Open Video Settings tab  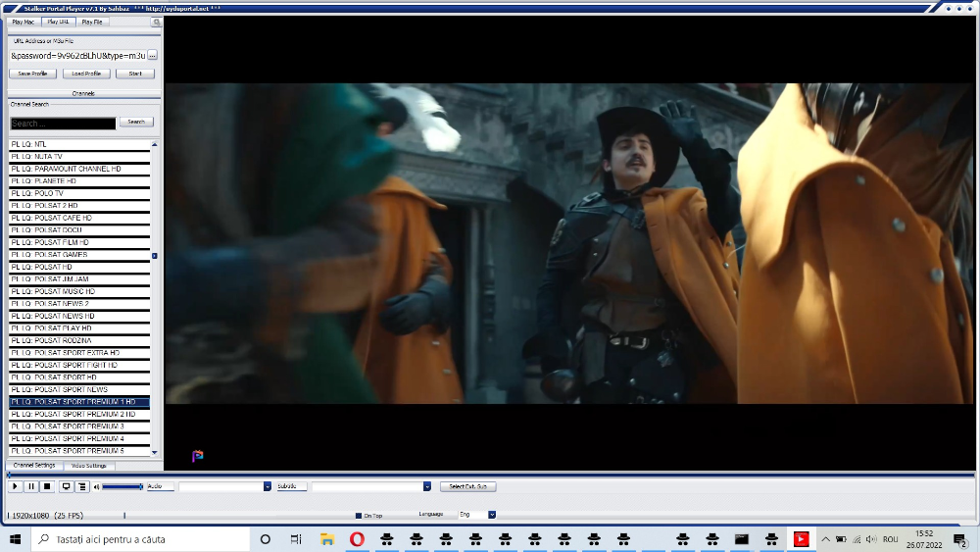tap(89, 466)
